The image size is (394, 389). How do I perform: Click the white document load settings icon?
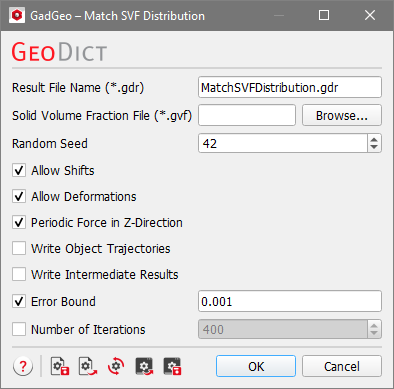coord(88,366)
